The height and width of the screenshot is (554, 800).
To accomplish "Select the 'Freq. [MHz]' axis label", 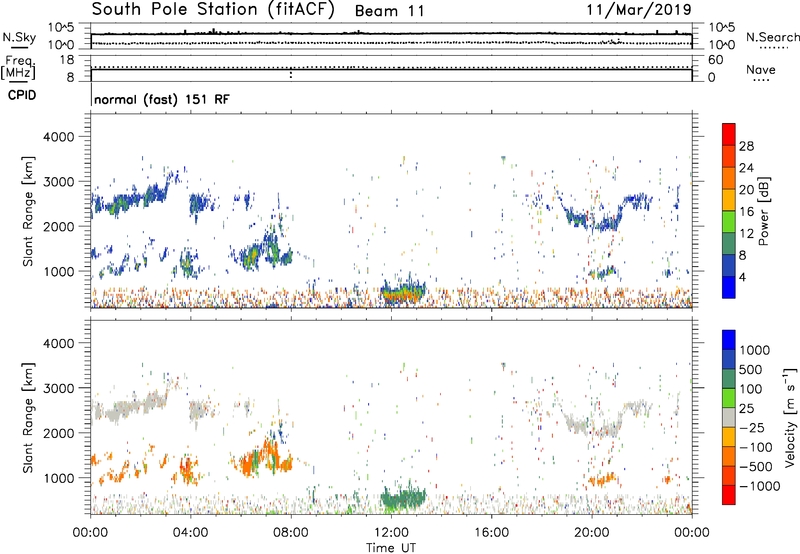I will pyautogui.click(x=18, y=68).
